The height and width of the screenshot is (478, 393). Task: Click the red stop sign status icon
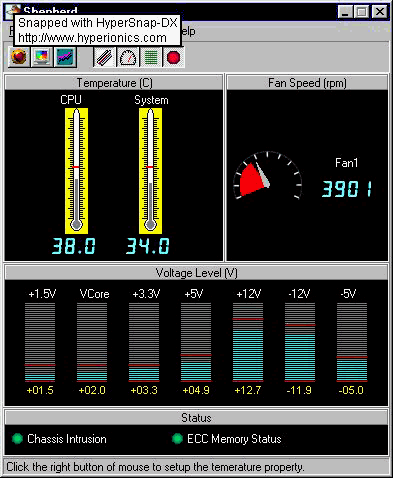174,57
